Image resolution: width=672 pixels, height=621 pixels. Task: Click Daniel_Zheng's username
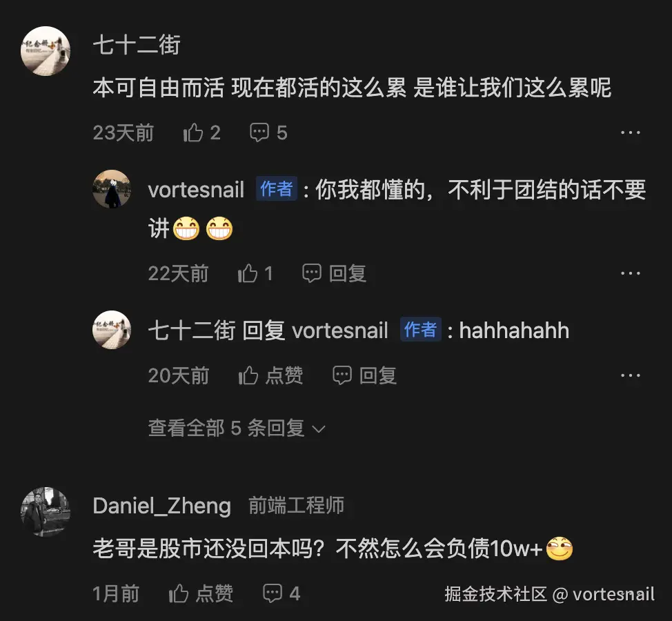162,506
